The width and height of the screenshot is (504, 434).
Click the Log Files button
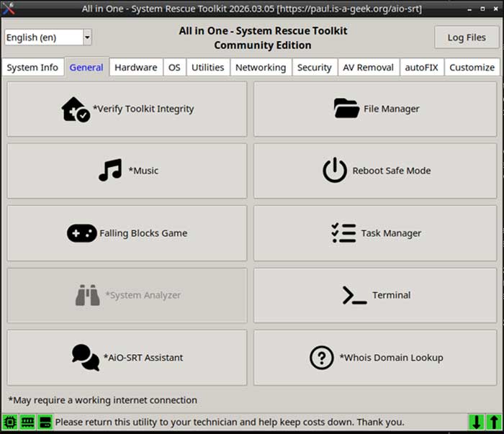coord(466,37)
